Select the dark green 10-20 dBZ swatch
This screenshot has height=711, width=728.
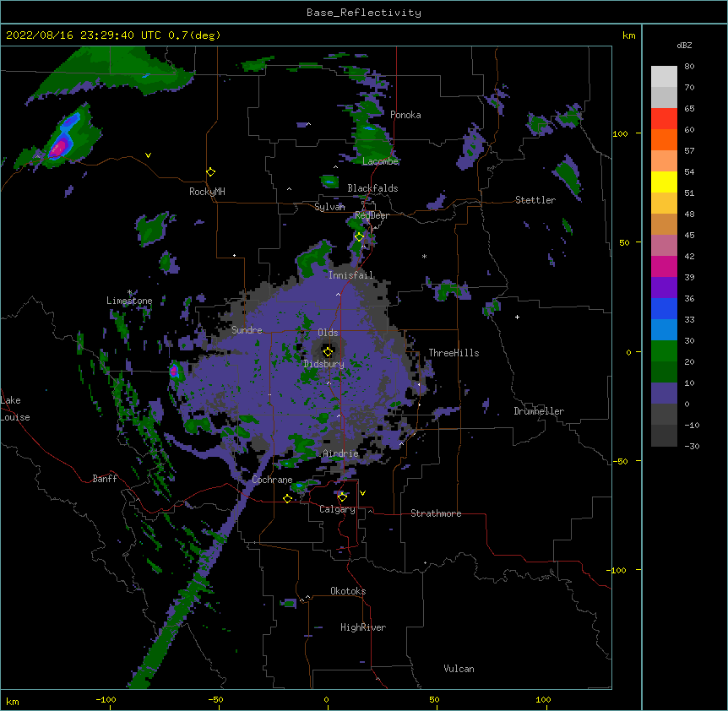pyautogui.click(x=664, y=372)
